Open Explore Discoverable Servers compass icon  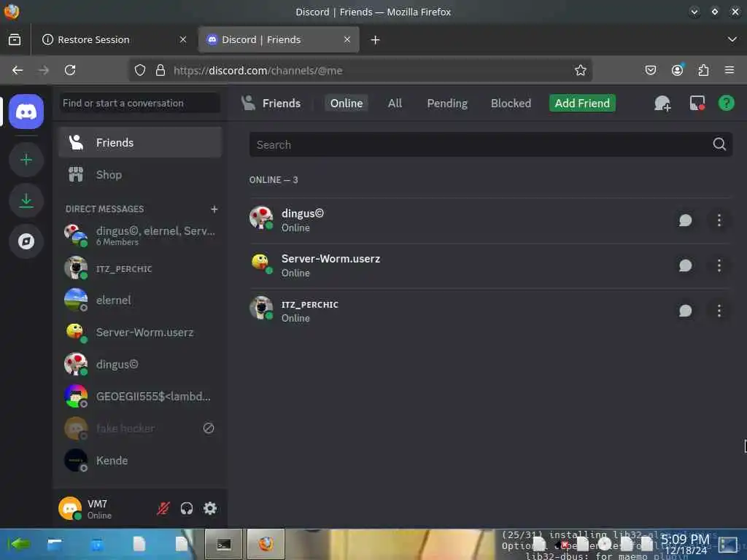[26, 241]
